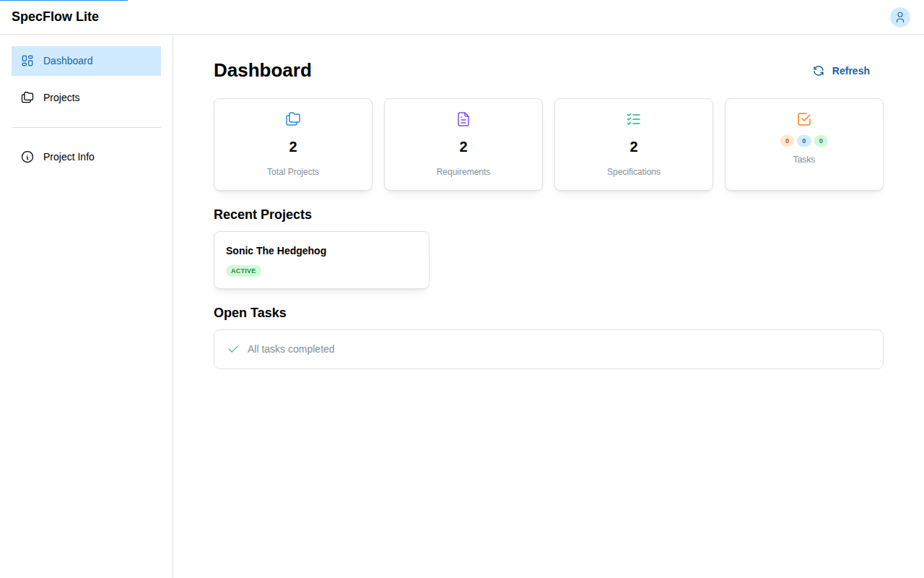Screen dimensions: 924x578
Task: Click the green task count badge
Action: pyautogui.click(x=821, y=141)
